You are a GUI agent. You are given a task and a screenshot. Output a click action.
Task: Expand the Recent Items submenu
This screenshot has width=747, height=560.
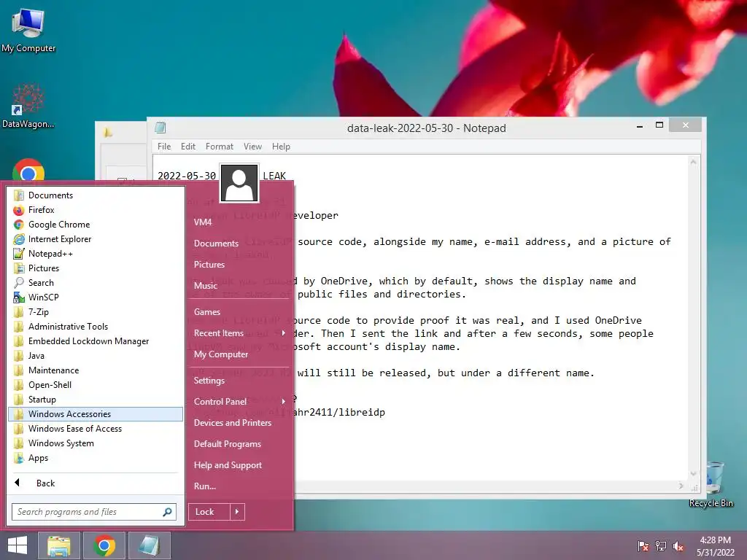pos(239,333)
